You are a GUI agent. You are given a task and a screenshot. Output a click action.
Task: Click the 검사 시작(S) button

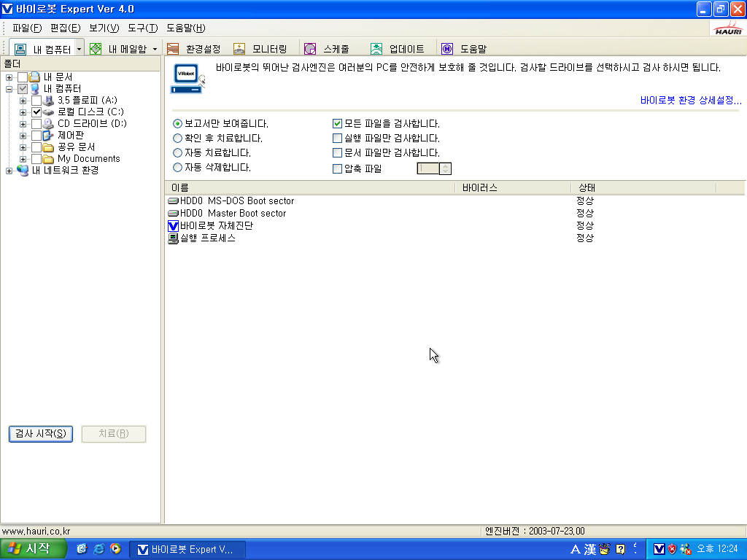[x=41, y=434]
